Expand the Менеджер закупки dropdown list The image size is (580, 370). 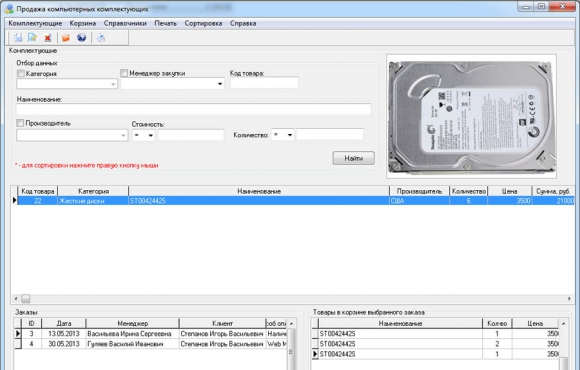[x=220, y=84]
